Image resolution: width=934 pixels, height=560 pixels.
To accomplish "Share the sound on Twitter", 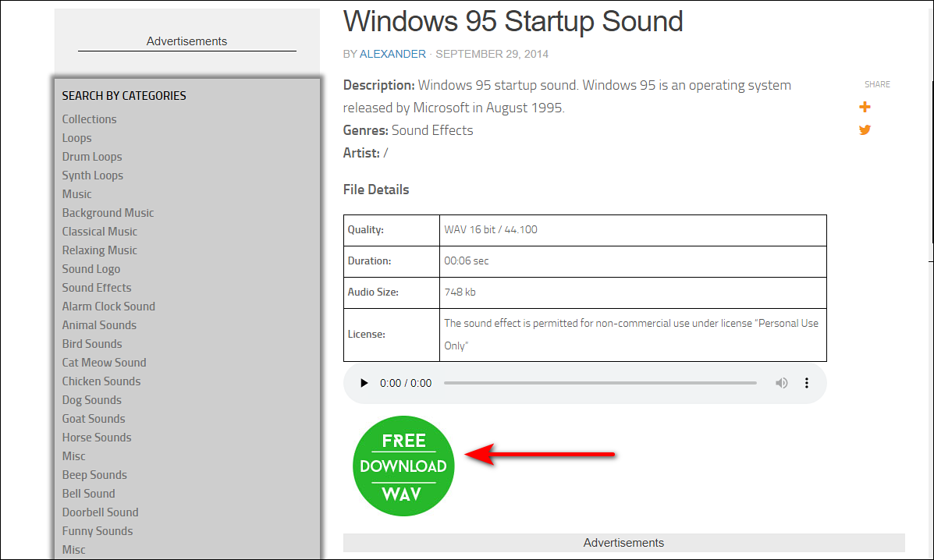I will (x=865, y=130).
